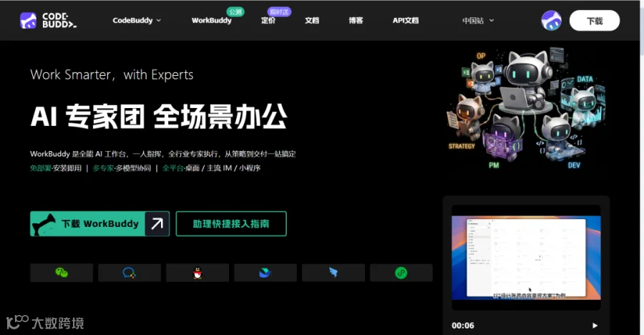Open the API文档 page
644x335 pixels.
[406, 21]
